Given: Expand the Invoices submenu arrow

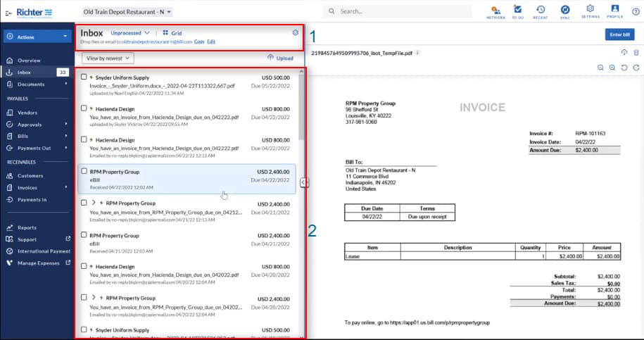Looking at the screenshot, I should [x=66, y=187].
